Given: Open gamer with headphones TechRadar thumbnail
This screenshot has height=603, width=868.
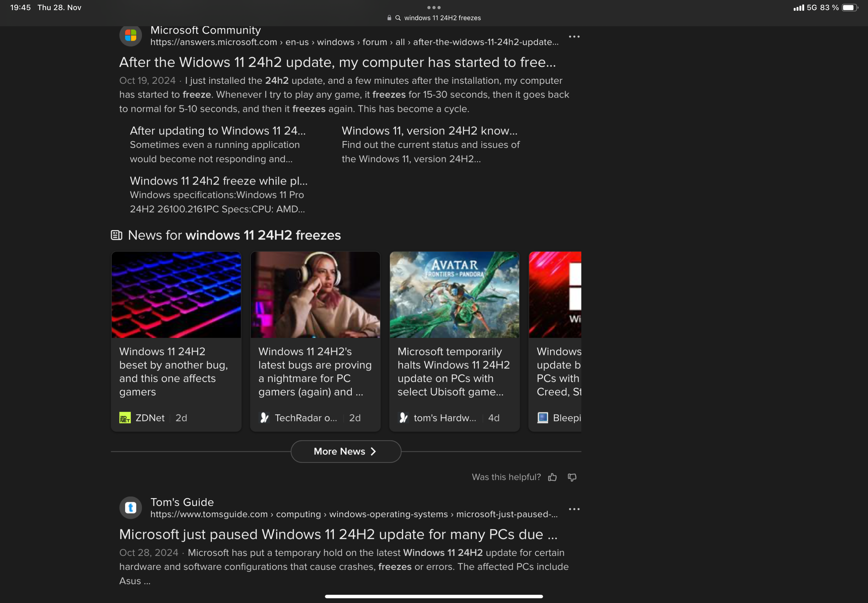Looking at the screenshot, I should click(315, 295).
